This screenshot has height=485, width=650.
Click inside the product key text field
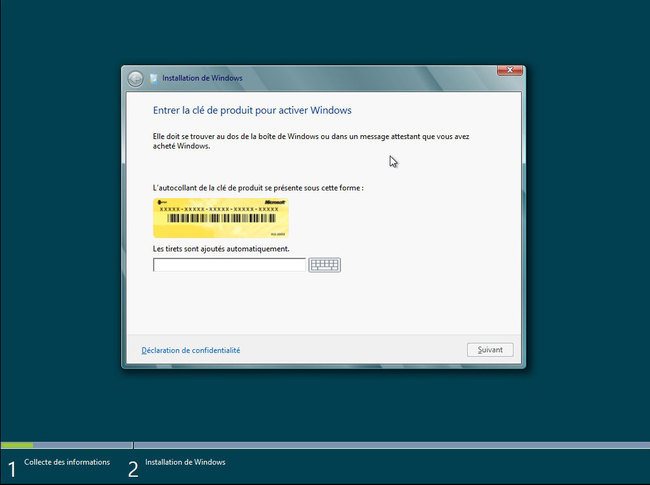[x=229, y=265]
